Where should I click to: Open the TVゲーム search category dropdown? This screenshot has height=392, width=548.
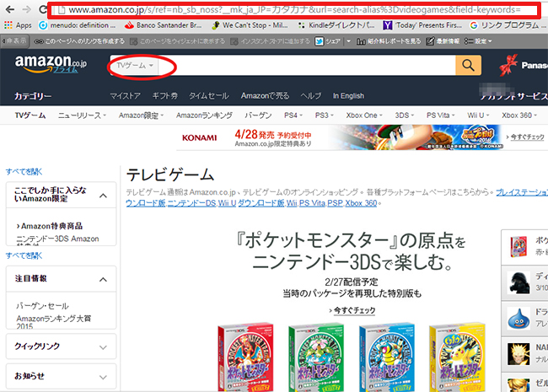(x=135, y=66)
